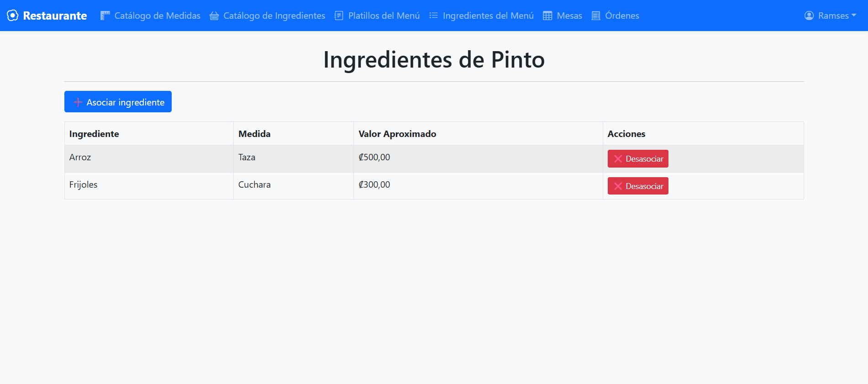Click the list icon for Ingredientes del Menú
The image size is (868, 384).
[x=433, y=16]
